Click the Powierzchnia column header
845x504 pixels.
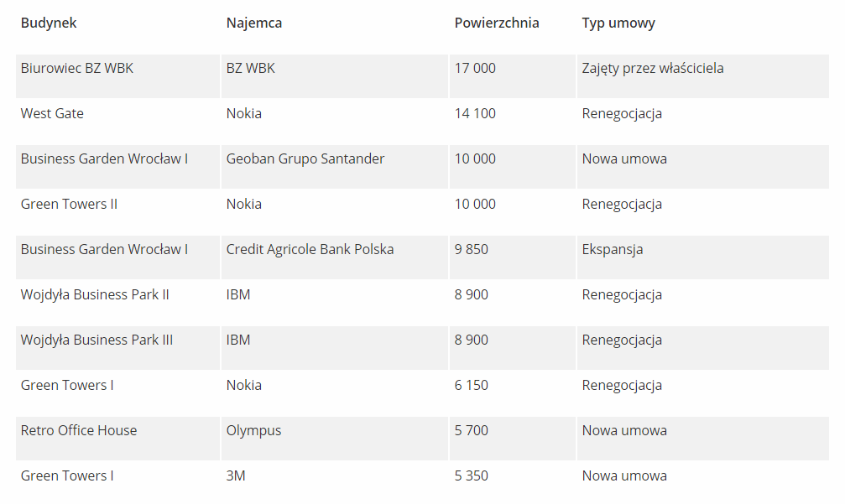pos(497,23)
